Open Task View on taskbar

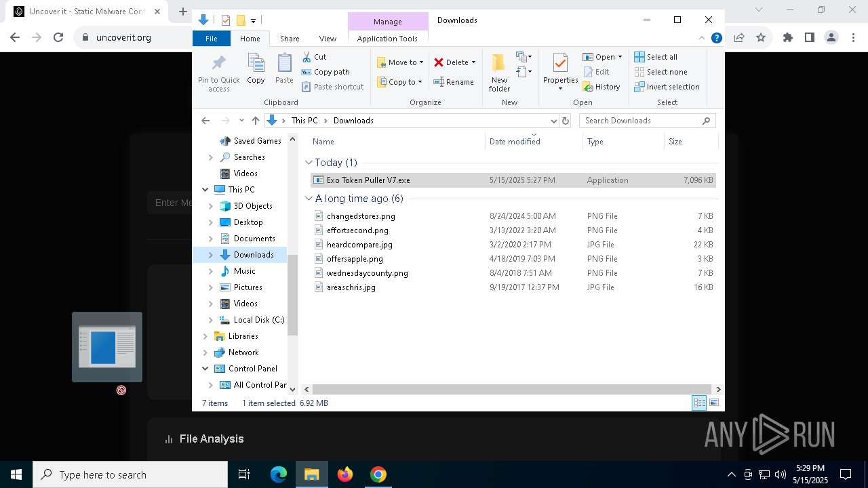[x=244, y=474]
